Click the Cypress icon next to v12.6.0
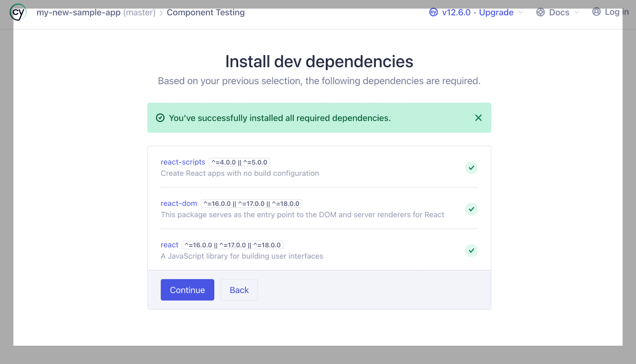Viewport: 636px width, 364px height. pos(433,12)
